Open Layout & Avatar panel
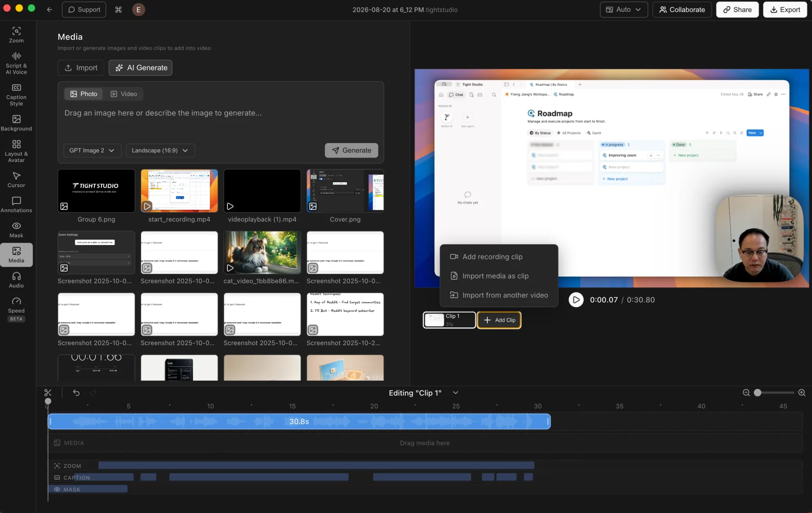812x513 pixels. (x=16, y=151)
